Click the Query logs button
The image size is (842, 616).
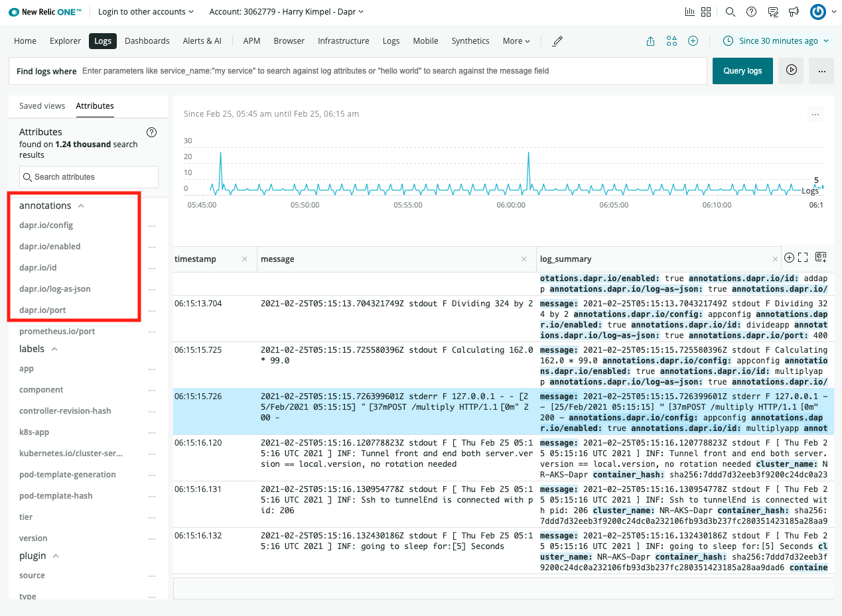[742, 71]
